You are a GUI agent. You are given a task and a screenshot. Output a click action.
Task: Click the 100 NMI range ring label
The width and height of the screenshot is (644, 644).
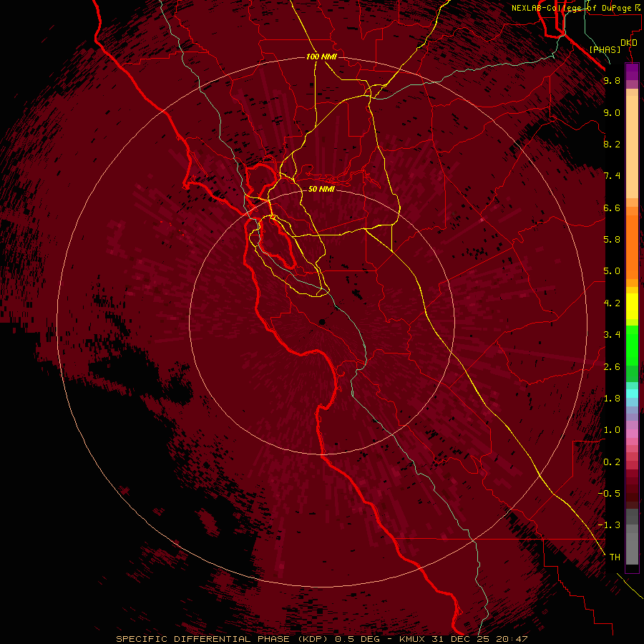321,57
